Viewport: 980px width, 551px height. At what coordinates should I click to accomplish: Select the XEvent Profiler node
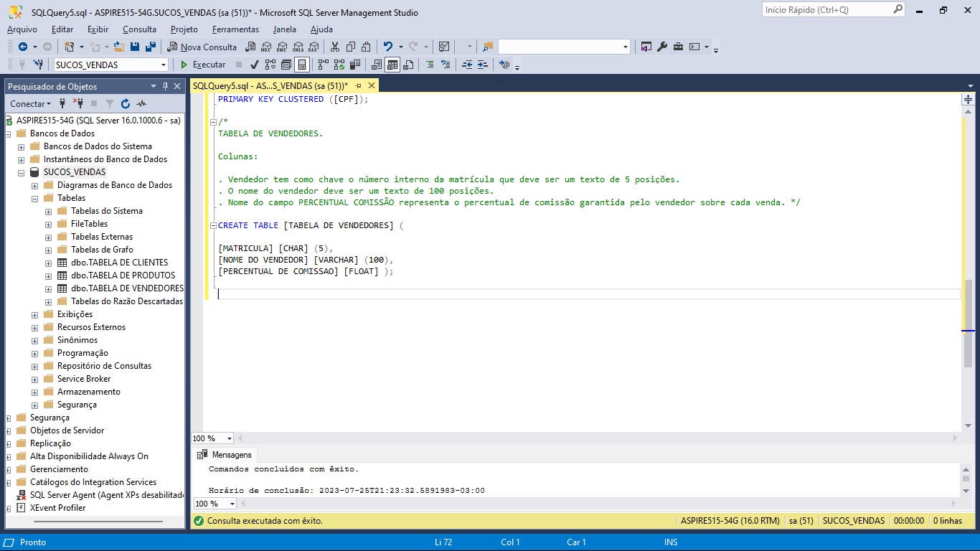coord(57,508)
